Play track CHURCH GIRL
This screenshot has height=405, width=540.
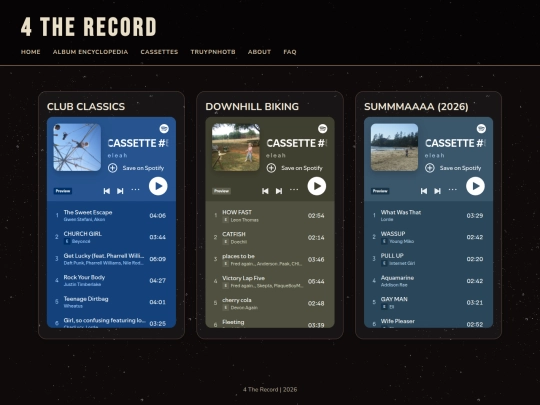point(112,237)
